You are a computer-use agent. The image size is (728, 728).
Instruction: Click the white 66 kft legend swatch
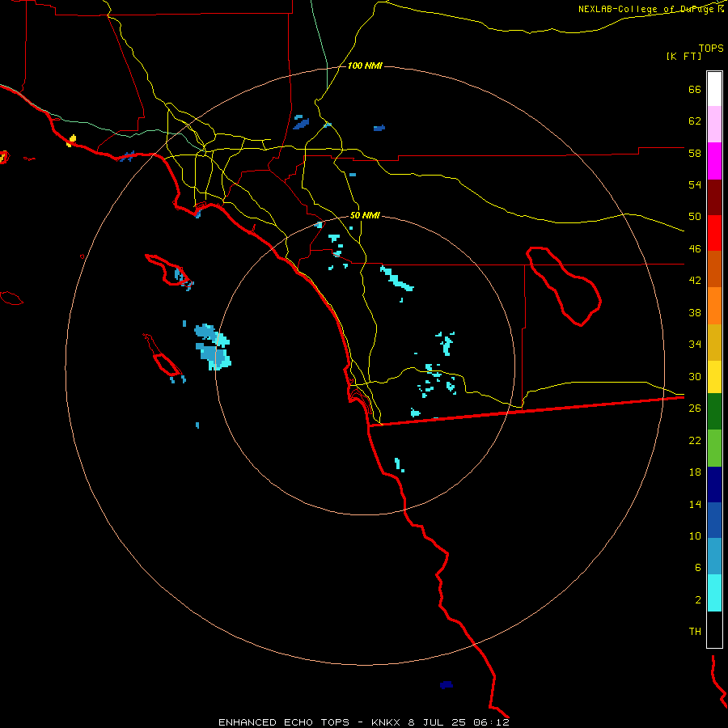click(x=714, y=89)
